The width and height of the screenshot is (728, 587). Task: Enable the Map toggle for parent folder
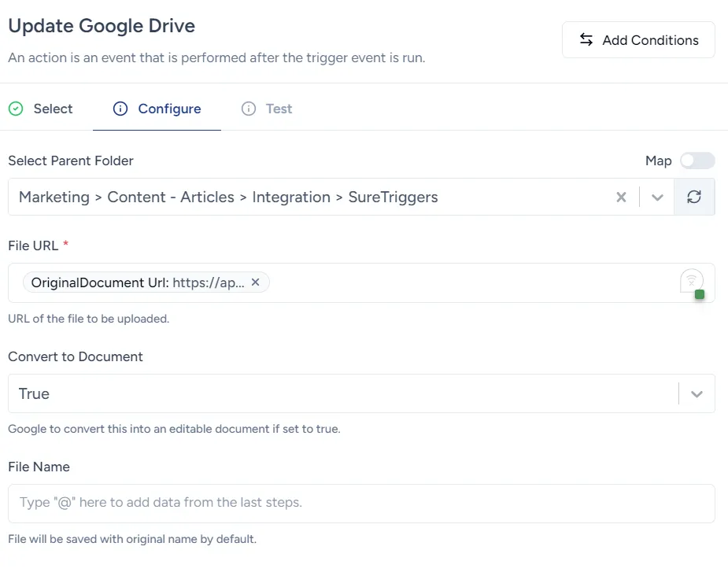(x=697, y=160)
